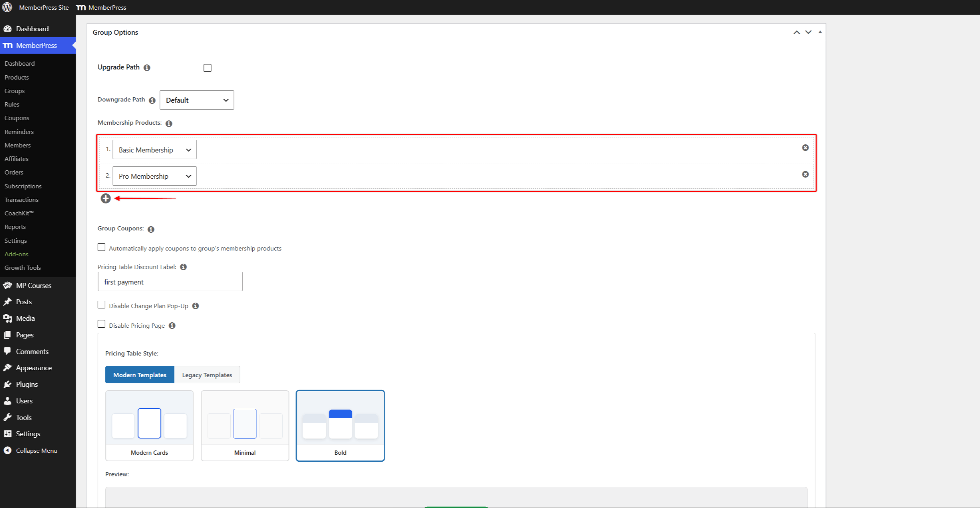Click the Users person icon

[8, 401]
